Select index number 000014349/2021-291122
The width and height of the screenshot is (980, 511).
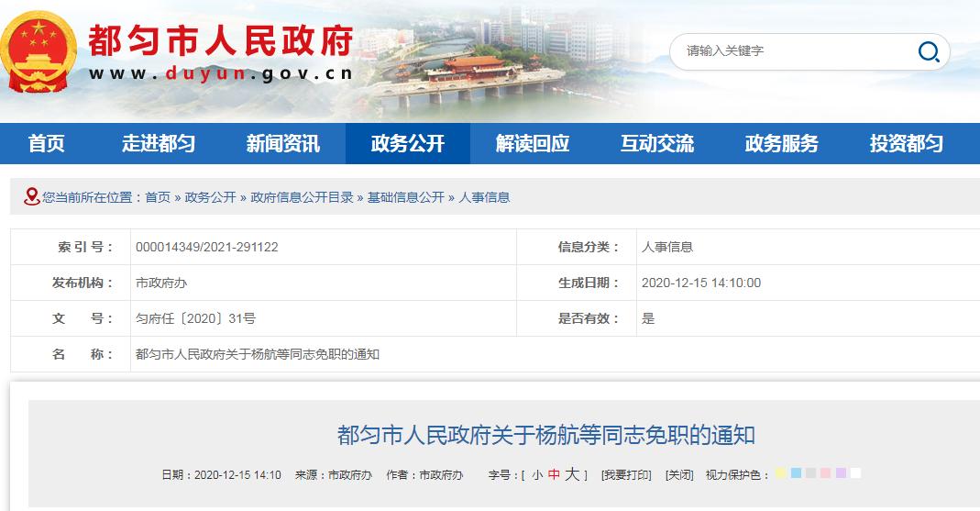pyautogui.click(x=207, y=247)
